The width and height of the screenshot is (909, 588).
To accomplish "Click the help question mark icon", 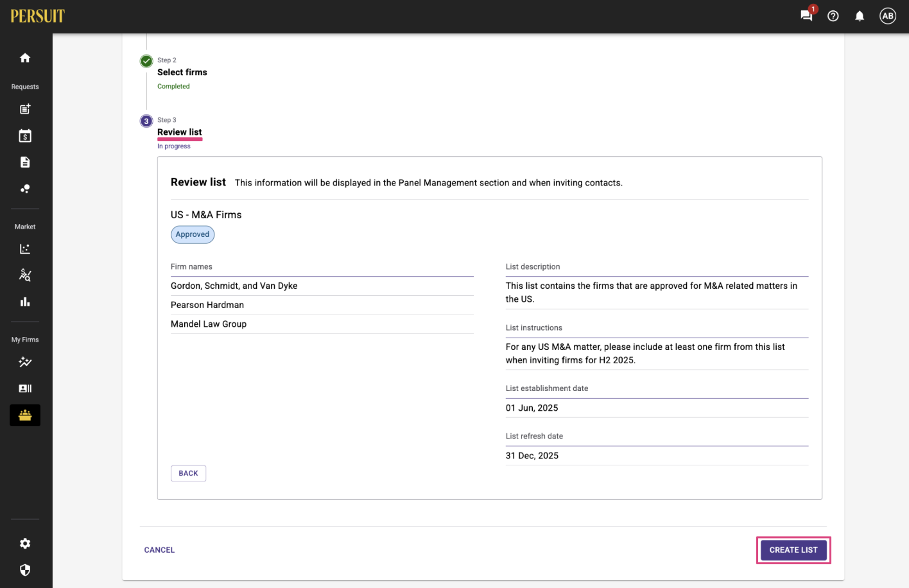I will pos(833,16).
